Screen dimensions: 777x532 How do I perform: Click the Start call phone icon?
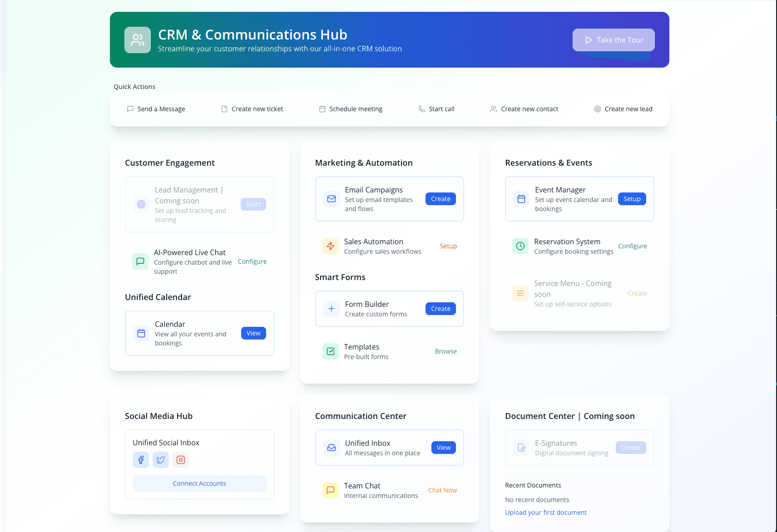coord(422,108)
